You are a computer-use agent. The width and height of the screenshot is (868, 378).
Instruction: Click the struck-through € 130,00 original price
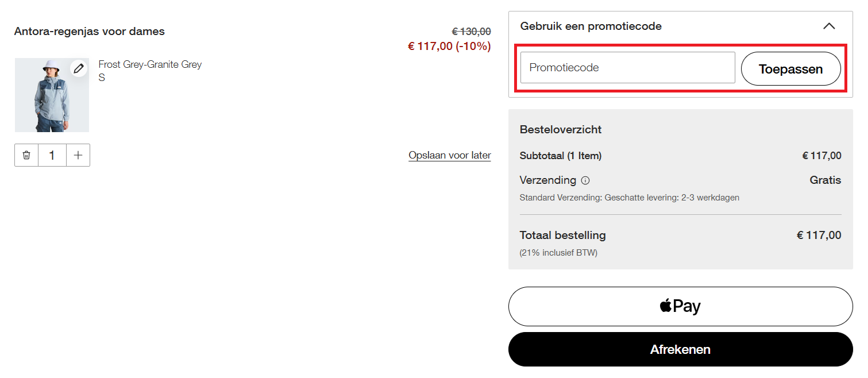pyautogui.click(x=471, y=32)
